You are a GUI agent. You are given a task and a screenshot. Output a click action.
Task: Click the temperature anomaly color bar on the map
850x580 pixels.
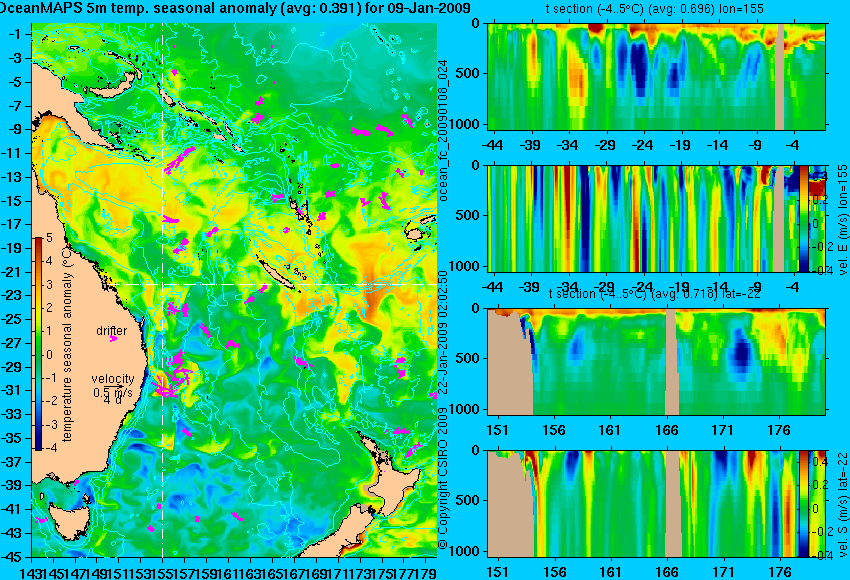[x=38, y=344]
